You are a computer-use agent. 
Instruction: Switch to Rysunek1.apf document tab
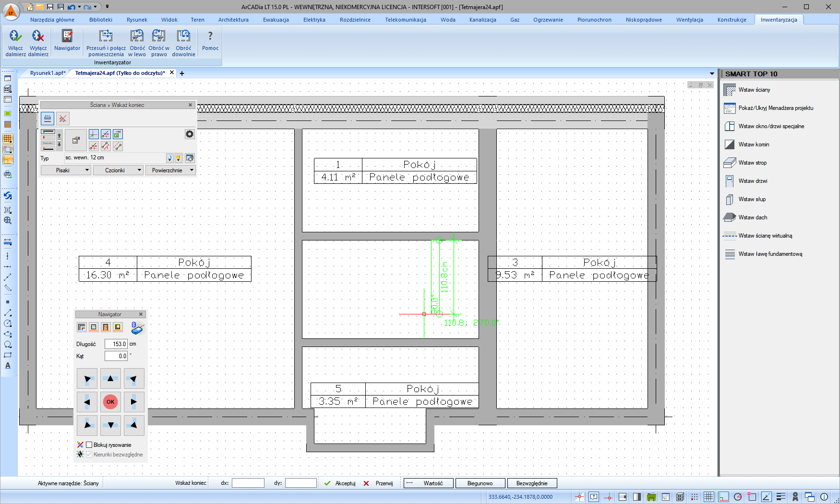(x=48, y=73)
